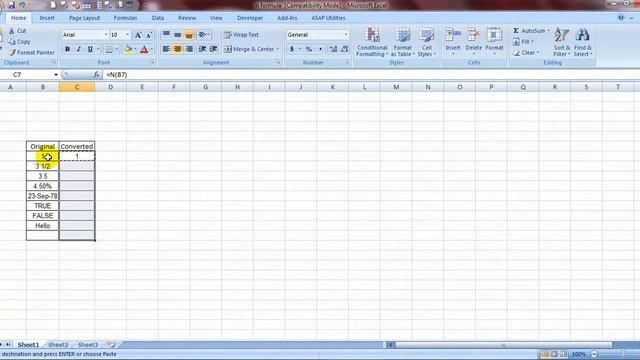
Task: Click the Save icon in Quick Access
Action: (x=11, y=5)
